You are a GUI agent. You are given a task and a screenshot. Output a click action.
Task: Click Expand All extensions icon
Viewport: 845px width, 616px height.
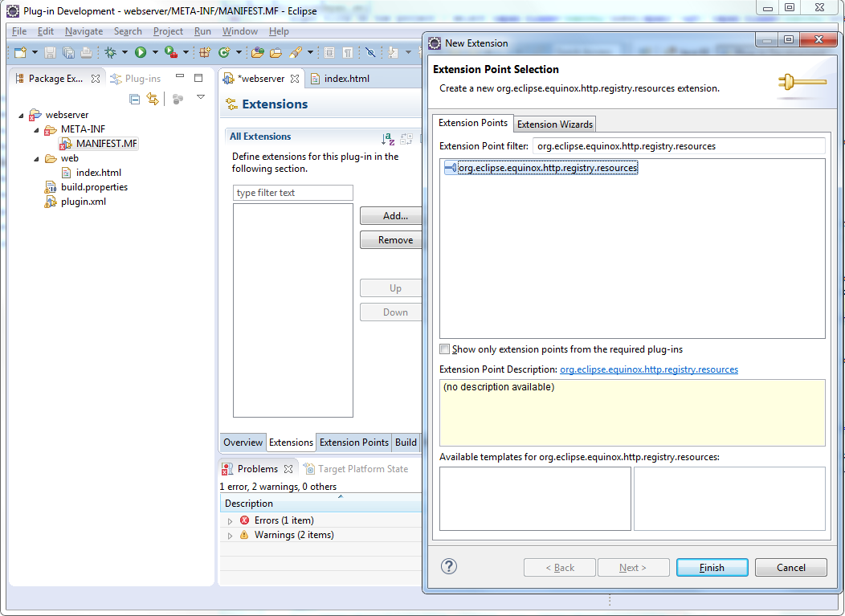click(x=406, y=138)
